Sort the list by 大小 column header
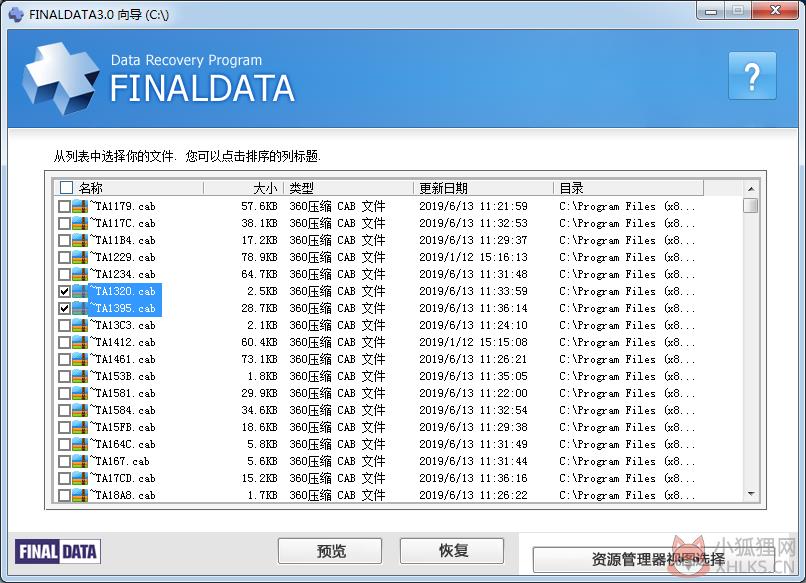The height and width of the screenshot is (583, 806). [243, 188]
